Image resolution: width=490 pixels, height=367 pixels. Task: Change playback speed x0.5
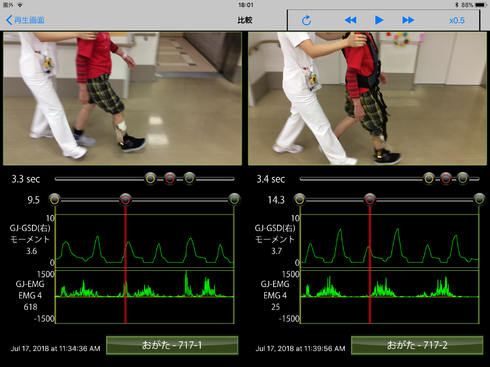(x=457, y=20)
